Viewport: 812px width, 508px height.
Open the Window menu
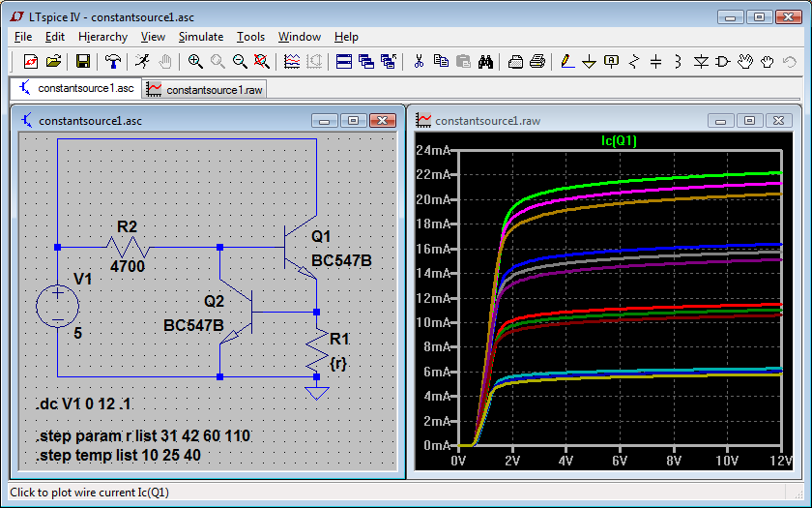pos(300,37)
